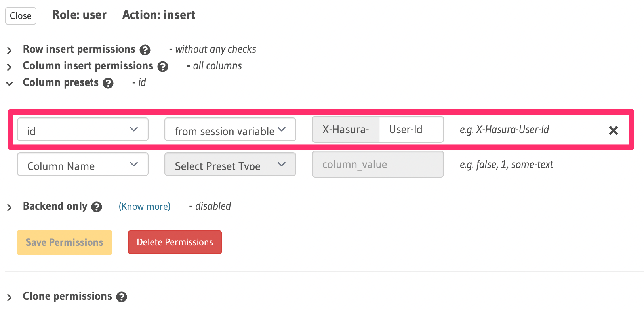The height and width of the screenshot is (310, 644).
Task: Collapse the Column presets section
Action: [x=9, y=84]
